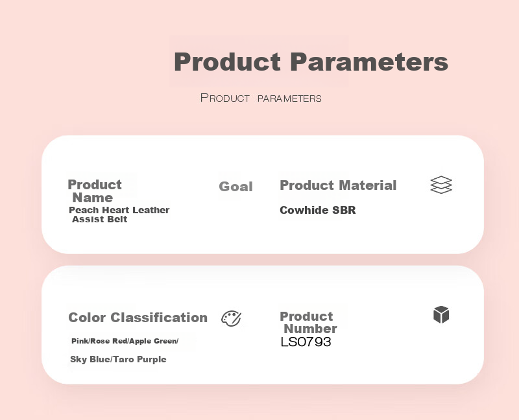The height and width of the screenshot is (420, 519).
Task: Select the Product Name label
Action: click(x=95, y=191)
